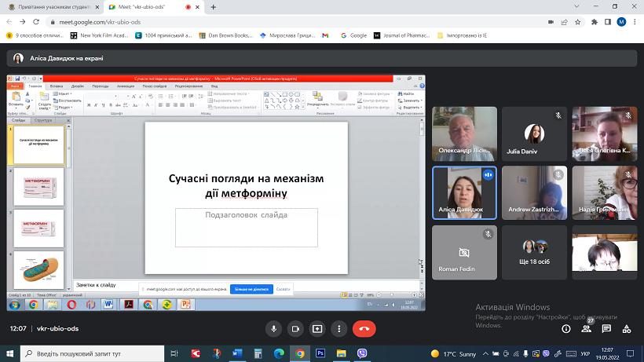
Task: Open 'Анимация' ribbon tab in shared PowerPoint
Action: point(126,86)
